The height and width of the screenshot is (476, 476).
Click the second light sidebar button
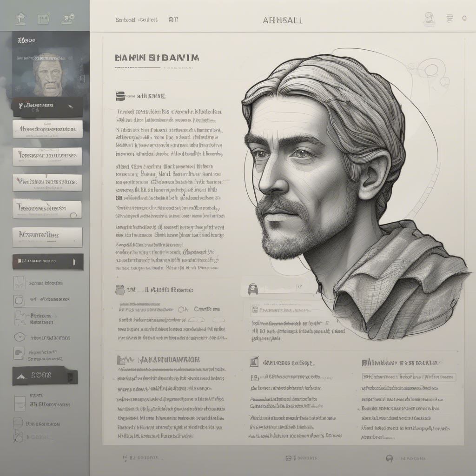(47, 156)
